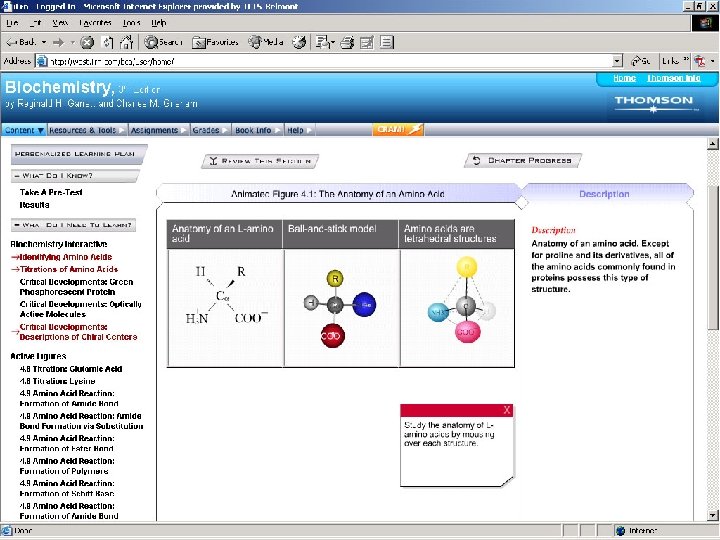Open the Book Info navigation menu
The image size is (720, 540).
258,130
